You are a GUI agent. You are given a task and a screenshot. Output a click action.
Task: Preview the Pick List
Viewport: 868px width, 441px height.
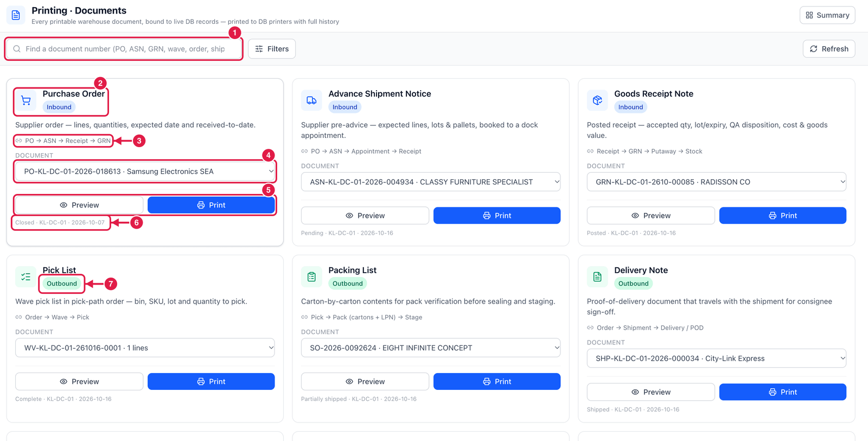tap(79, 382)
